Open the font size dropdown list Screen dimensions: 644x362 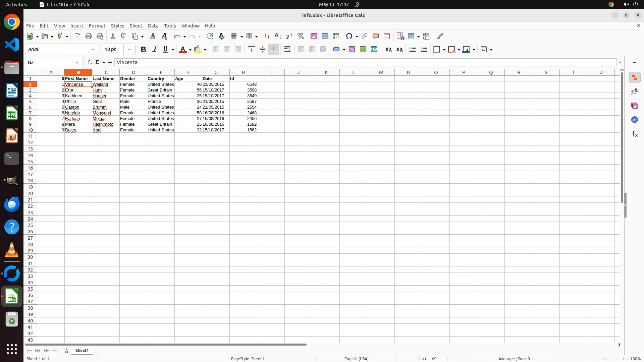pyautogui.click(x=129, y=49)
